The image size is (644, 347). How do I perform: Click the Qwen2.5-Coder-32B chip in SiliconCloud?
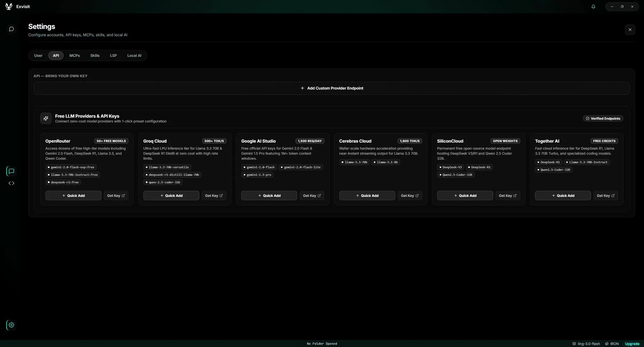[456, 175]
